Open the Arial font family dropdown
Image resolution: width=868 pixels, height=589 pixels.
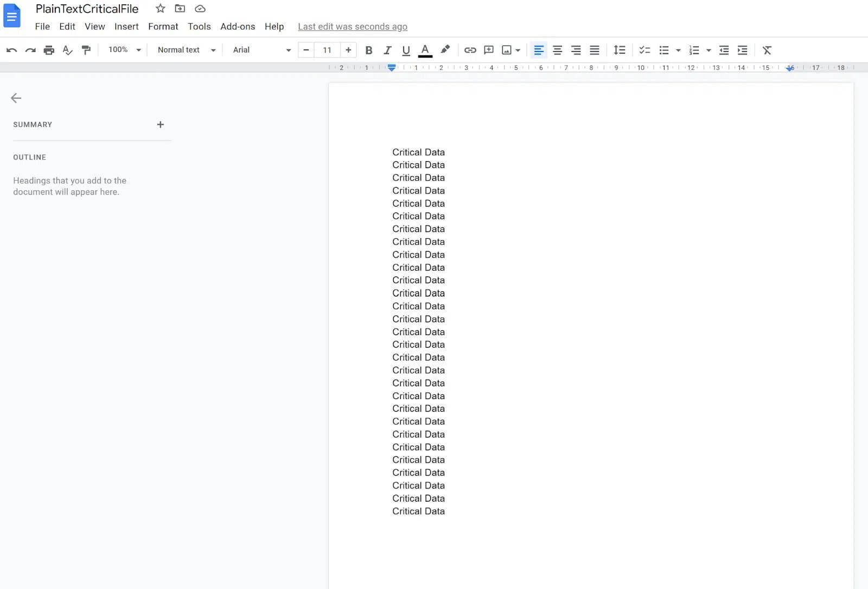[x=261, y=50]
